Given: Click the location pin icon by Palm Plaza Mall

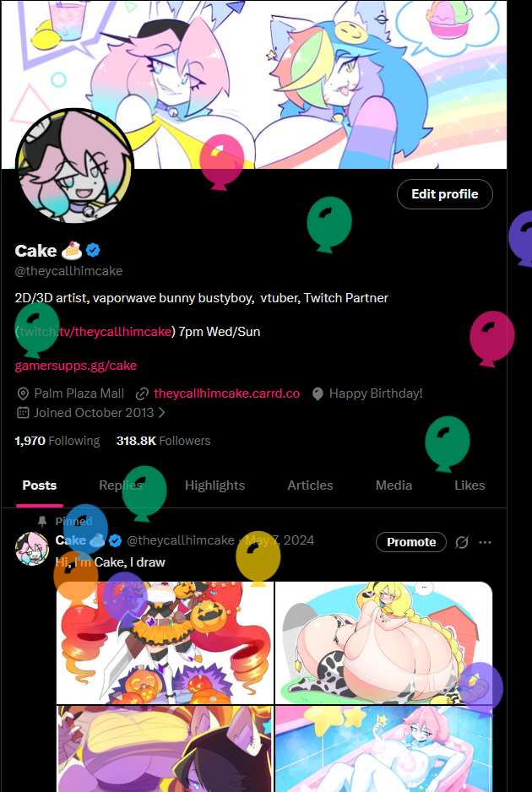Looking at the screenshot, I should 23,393.
